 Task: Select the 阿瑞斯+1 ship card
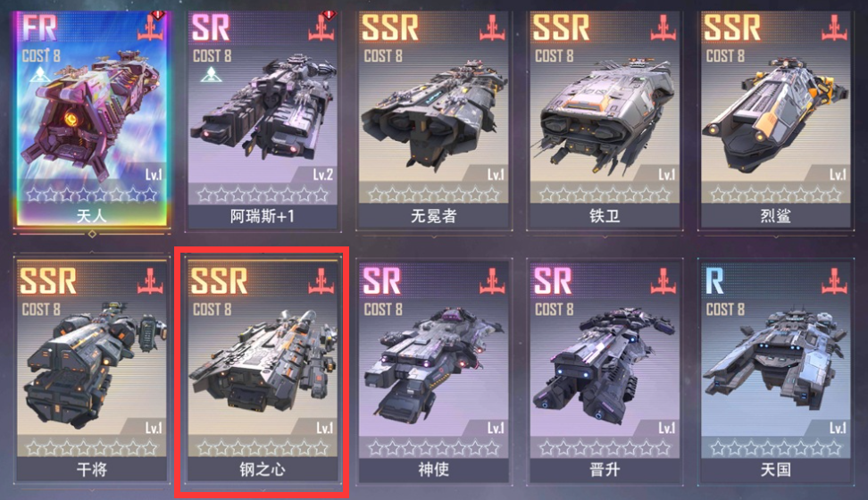point(263,121)
